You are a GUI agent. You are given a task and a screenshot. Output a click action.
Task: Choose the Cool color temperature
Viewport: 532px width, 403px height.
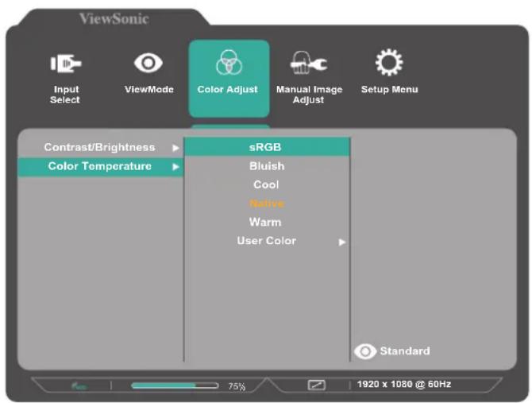(x=268, y=184)
